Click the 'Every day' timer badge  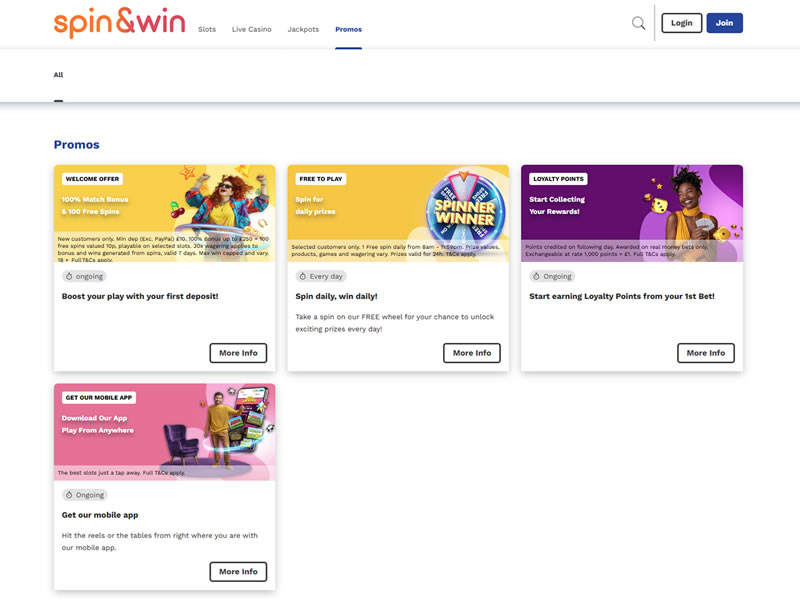[320, 276]
